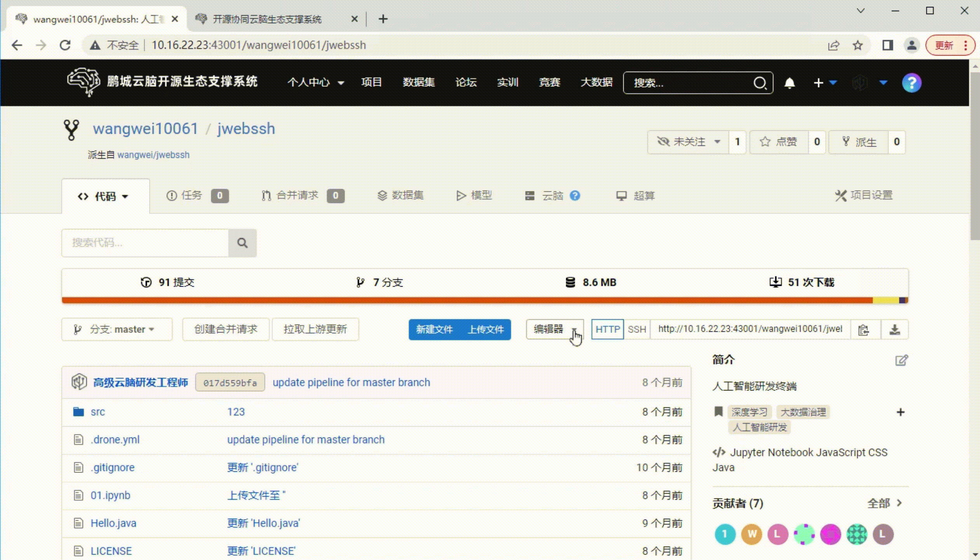Viewport: 980px width, 560px height.
Task: Click the edit description pencil icon
Action: coord(901,360)
